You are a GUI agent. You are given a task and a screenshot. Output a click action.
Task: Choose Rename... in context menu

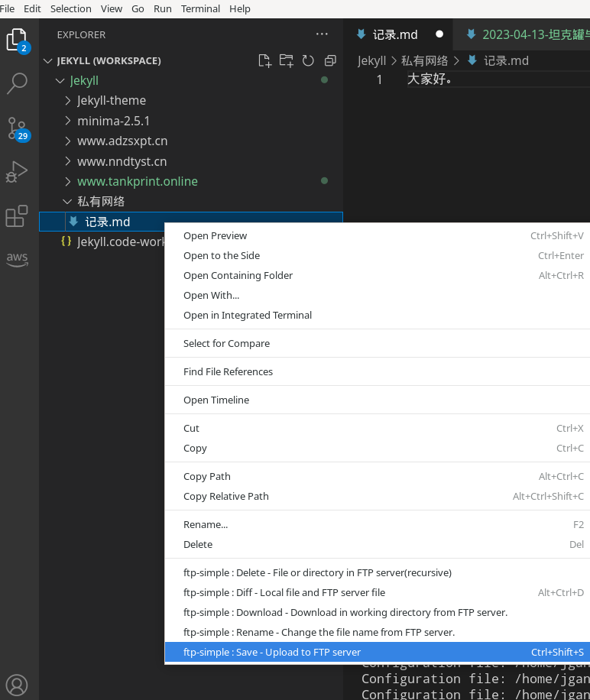377,524
